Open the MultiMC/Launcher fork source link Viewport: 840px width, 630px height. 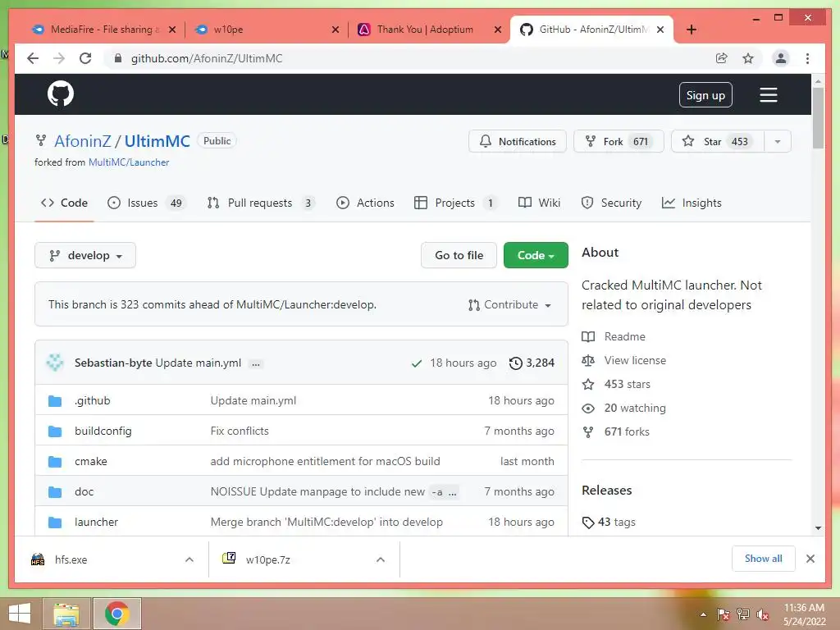click(x=129, y=162)
